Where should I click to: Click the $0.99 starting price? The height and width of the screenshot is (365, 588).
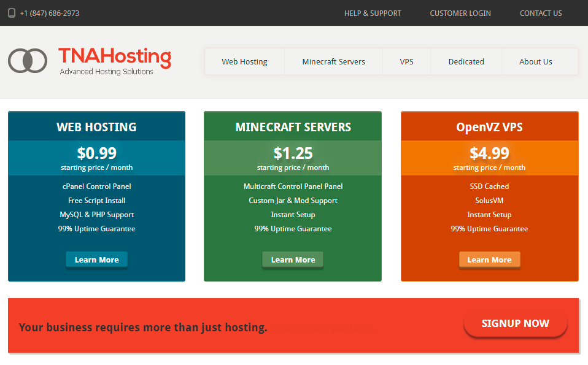97,153
